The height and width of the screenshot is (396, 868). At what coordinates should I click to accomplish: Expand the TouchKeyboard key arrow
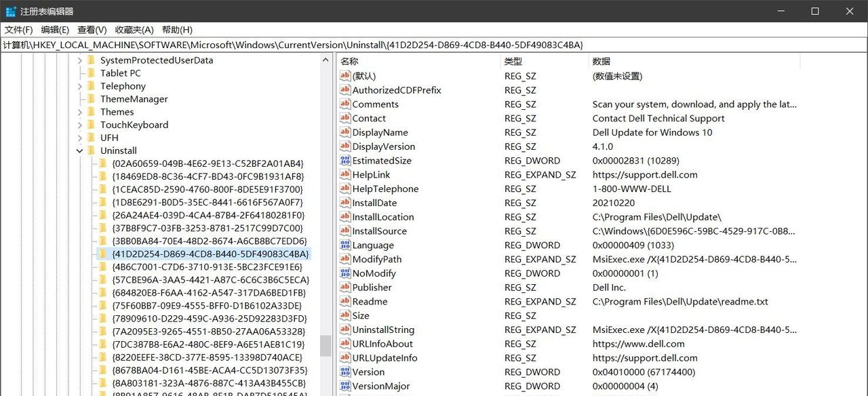pos(79,125)
